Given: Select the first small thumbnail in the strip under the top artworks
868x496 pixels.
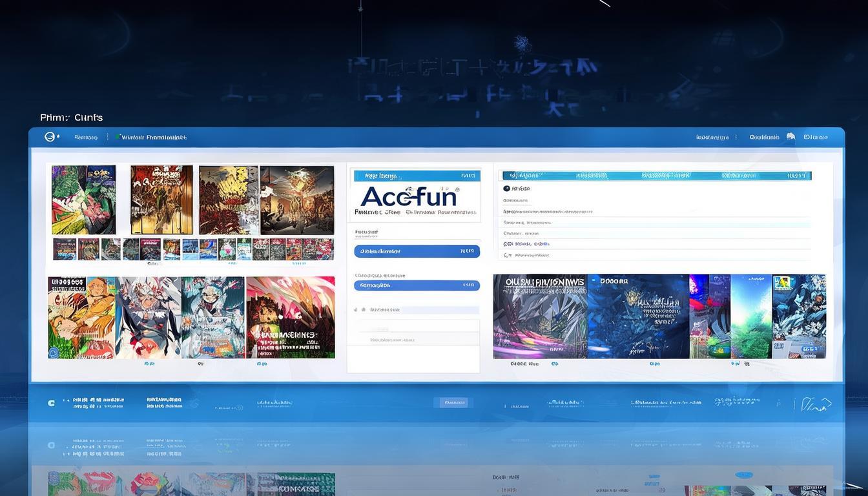Looking at the screenshot, I should [x=64, y=249].
